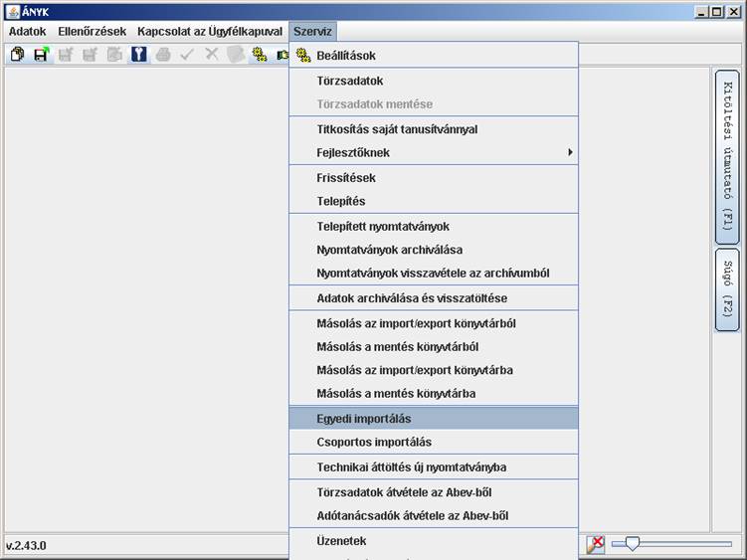
Task: Choose Törzsadatok átvétele az Abev-ből
Action: pos(434,492)
